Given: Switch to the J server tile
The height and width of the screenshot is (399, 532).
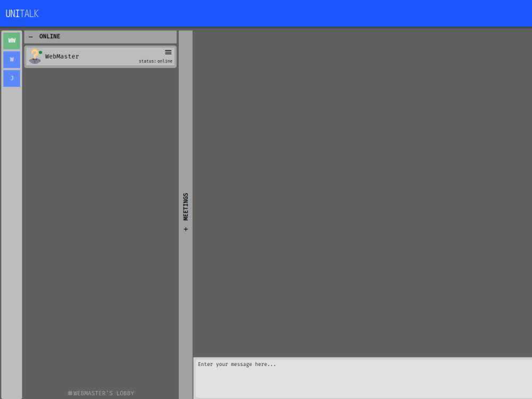Looking at the screenshot, I should coord(12,78).
